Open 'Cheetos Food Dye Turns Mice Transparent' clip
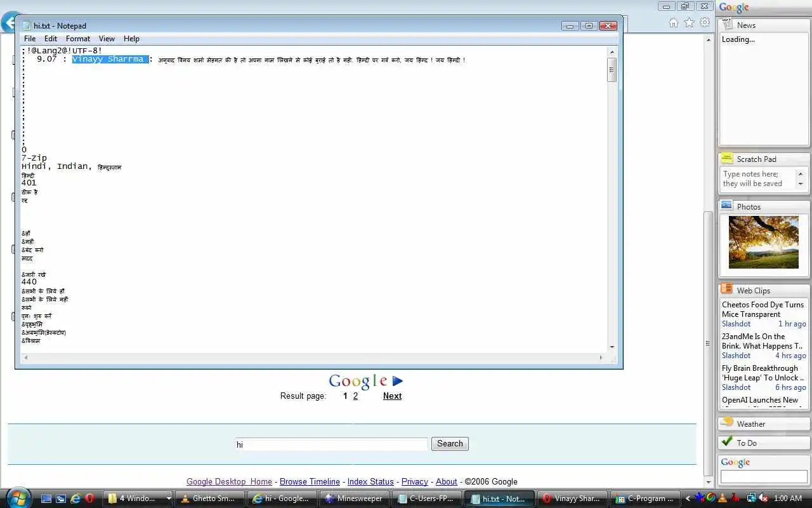The width and height of the screenshot is (812, 508). pyautogui.click(x=763, y=309)
